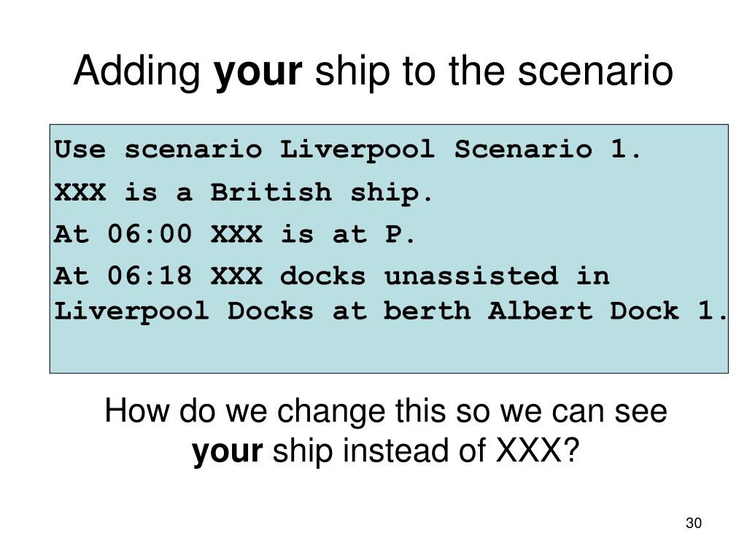Screen dimensions: 747x560
Task: Click 'Albert Dock 1.' text in box
Action: pyautogui.click(x=608, y=311)
